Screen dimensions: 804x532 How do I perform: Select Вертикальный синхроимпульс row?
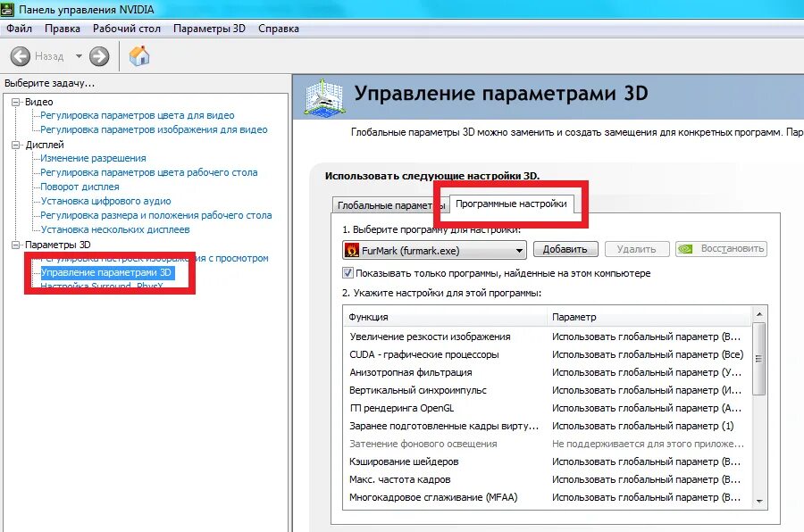tap(547, 391)
